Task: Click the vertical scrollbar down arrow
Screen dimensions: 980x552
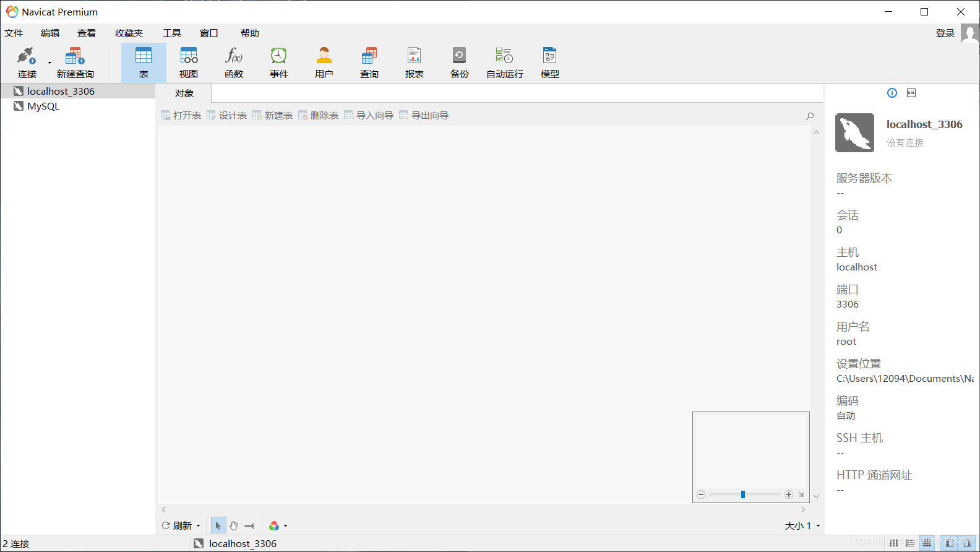Action: click(817, 496)
